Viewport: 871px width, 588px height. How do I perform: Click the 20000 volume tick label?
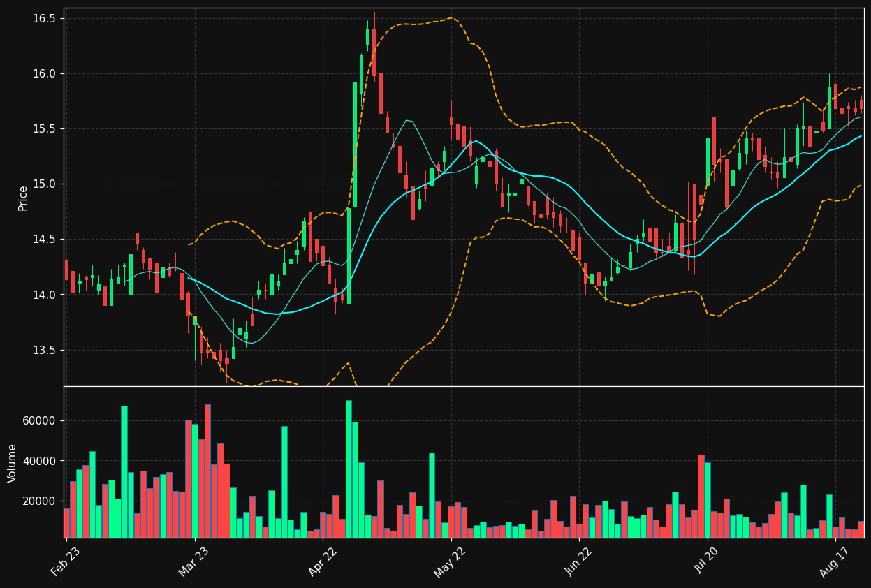(40, 501)
